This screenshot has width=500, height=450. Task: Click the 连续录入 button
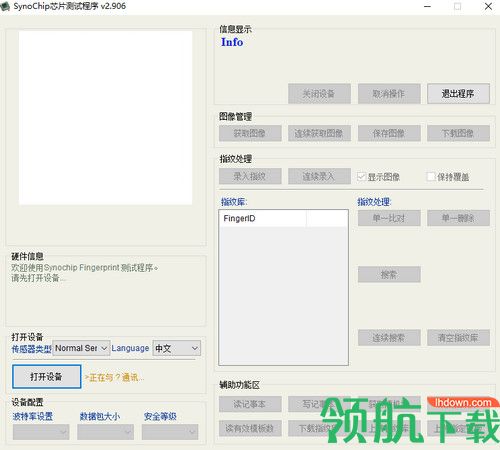(319, 176)
